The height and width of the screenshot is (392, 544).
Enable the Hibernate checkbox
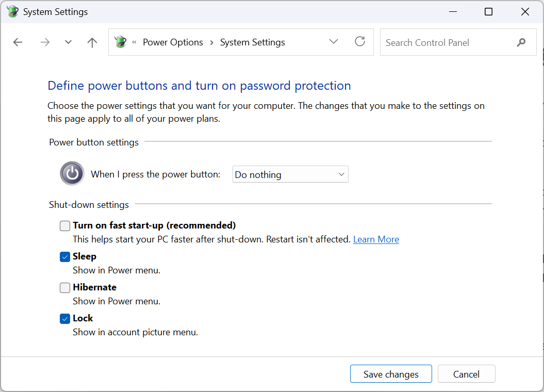coord(65,287)
